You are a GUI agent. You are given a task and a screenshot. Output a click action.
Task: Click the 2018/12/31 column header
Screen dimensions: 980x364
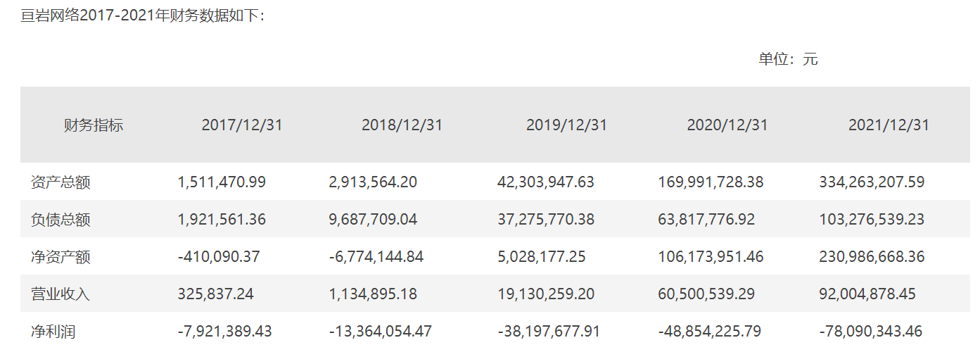point(402,125)
